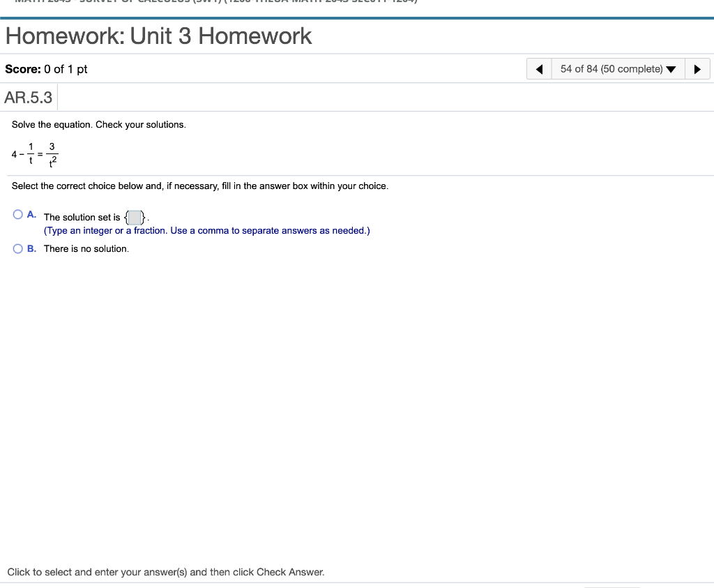Click inside the empty answer field braces

pyautogui.click(x=134, y=217)
